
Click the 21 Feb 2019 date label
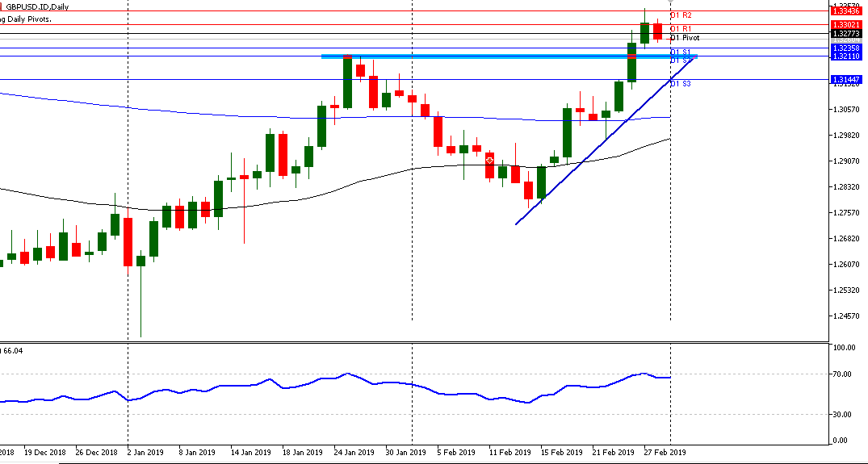(614, 453)
